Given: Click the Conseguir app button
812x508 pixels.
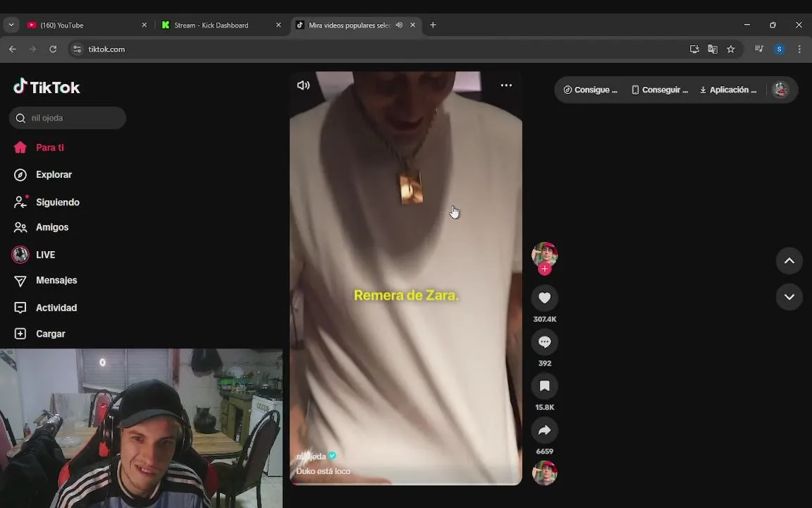Looking at the screenshot, I should [x=660, y=90].
